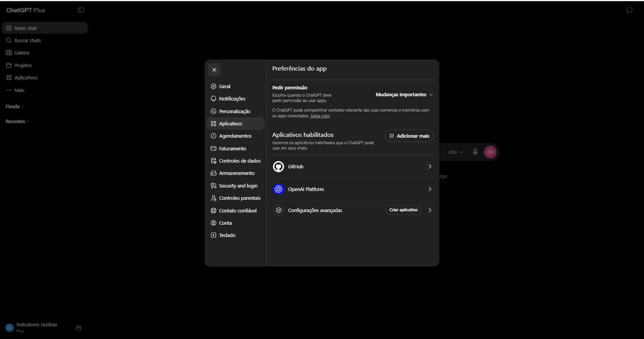This screenshot has height=339, width=644.
Task: Follow the Saiba mais link
Action: (x=320, y=116)
